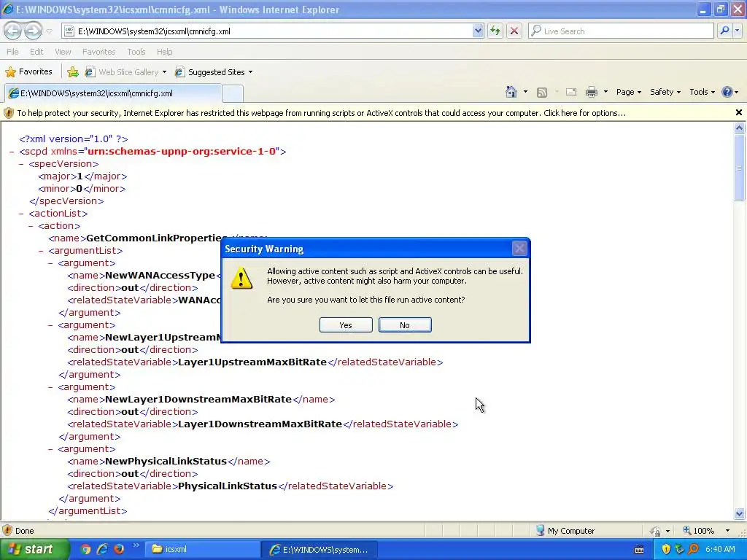Launch Chrome from quick launch

coord(85,549)
